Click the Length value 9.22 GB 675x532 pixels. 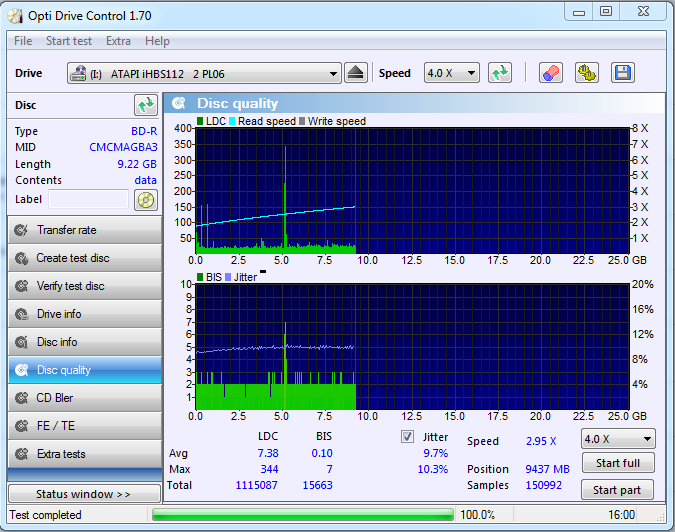[x=137, y=164]
